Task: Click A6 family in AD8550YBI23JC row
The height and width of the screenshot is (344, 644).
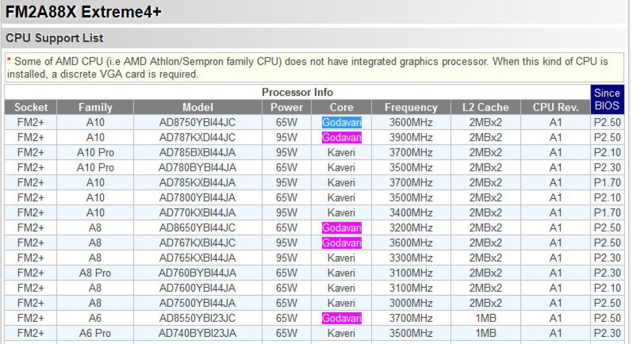Action: [95, 318]
